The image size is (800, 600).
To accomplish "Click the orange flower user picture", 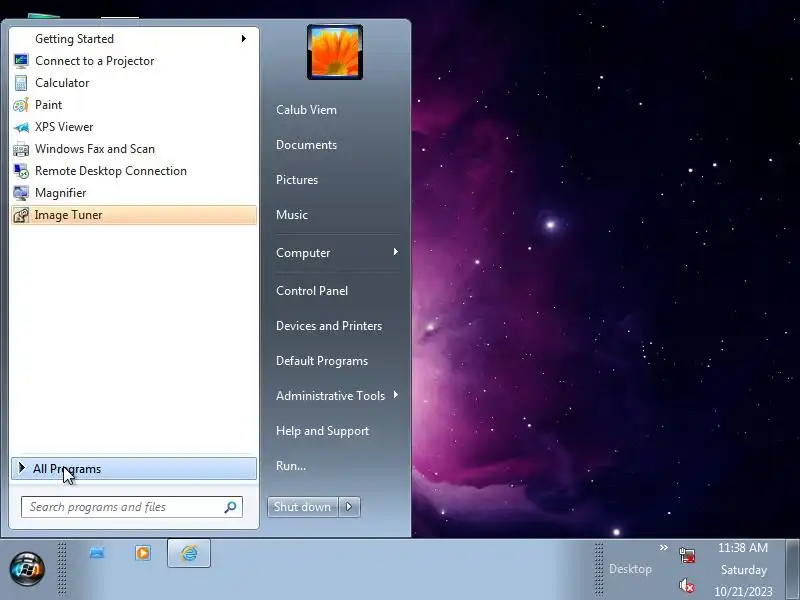I will point(335,52).
